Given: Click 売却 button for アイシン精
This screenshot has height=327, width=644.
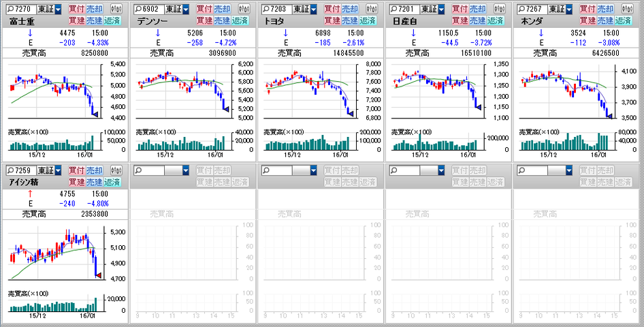Looking at the screenshot, I should coord(95,170).
